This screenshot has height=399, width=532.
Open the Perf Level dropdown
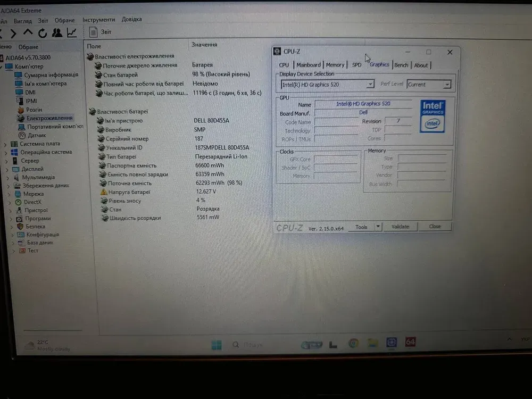(447, 85)
